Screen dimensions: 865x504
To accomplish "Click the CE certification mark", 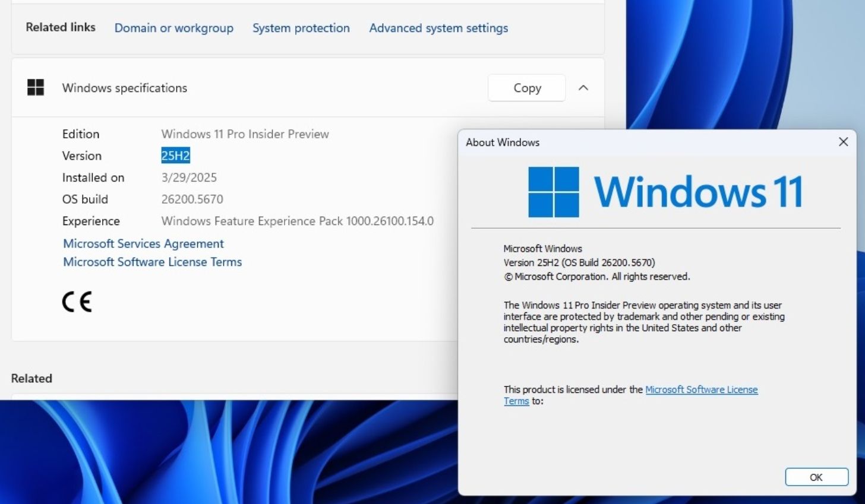I will coord(77,302).
